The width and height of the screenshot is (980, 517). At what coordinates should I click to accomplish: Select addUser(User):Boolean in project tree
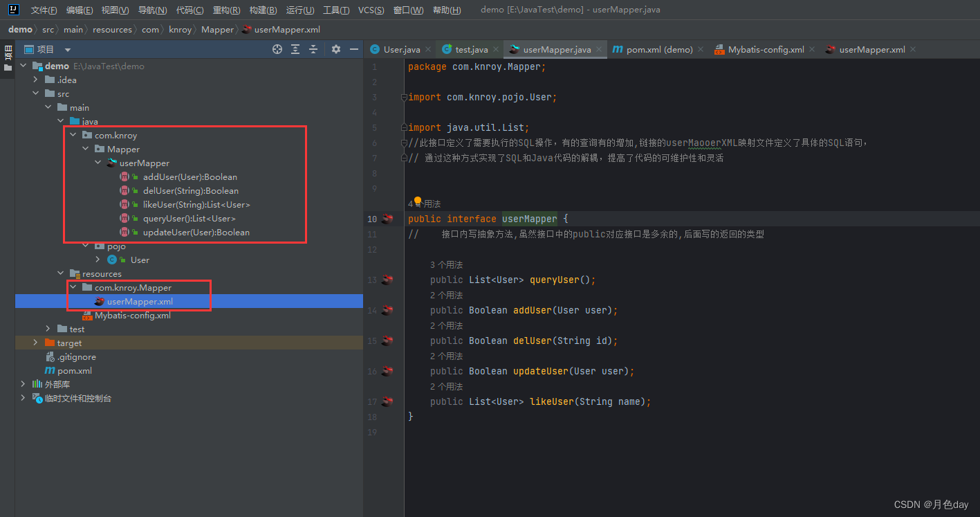(x=190, y=176)
